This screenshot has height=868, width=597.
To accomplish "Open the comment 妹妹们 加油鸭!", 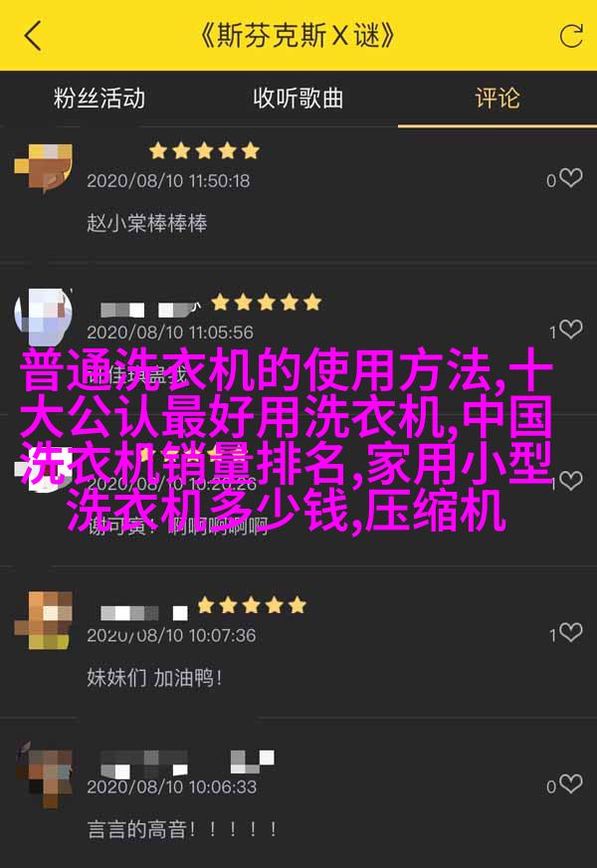I will click(154, 678).
